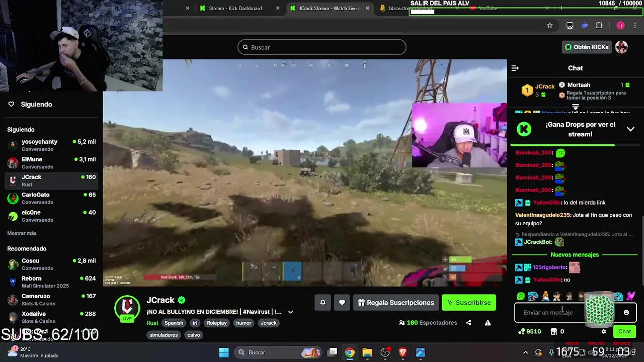Click the purple W emote shortcut
The height and width of the screenshot is (362, 644).
630,297
